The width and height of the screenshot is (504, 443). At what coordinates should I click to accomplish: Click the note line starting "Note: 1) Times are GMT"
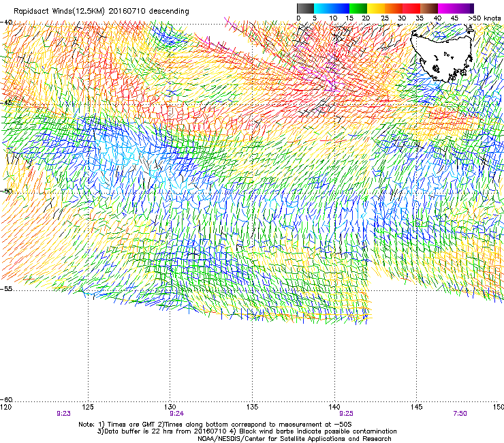click(215, 425)
